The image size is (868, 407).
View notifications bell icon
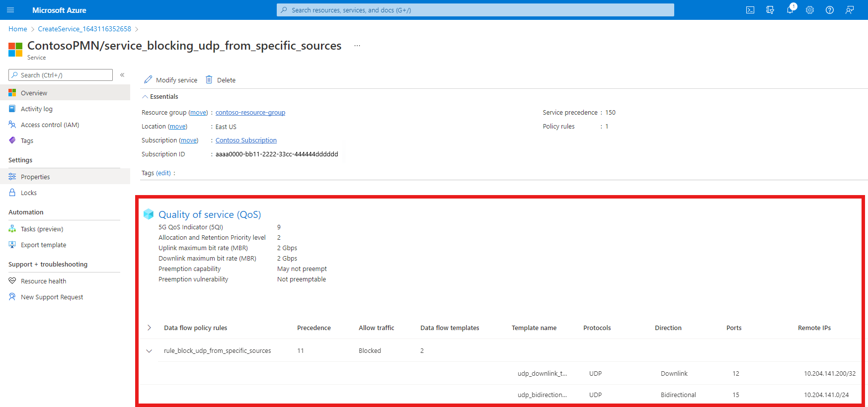coord(790,10)
